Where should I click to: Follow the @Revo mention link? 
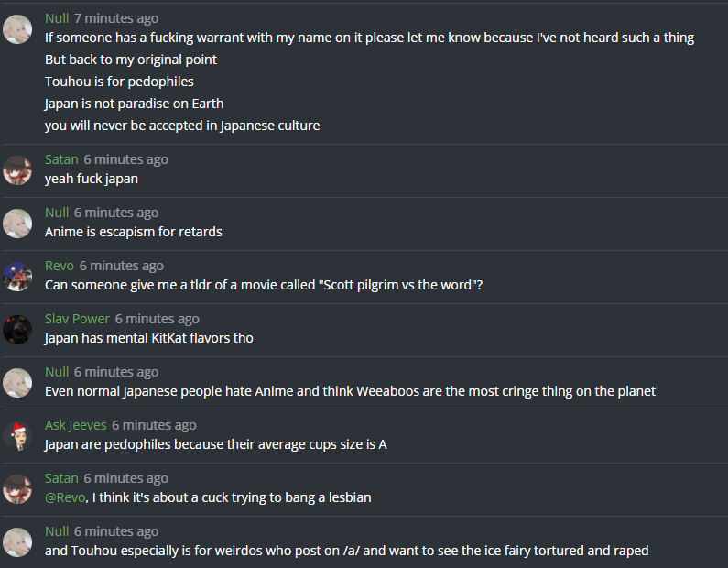[x=67, y=497]
